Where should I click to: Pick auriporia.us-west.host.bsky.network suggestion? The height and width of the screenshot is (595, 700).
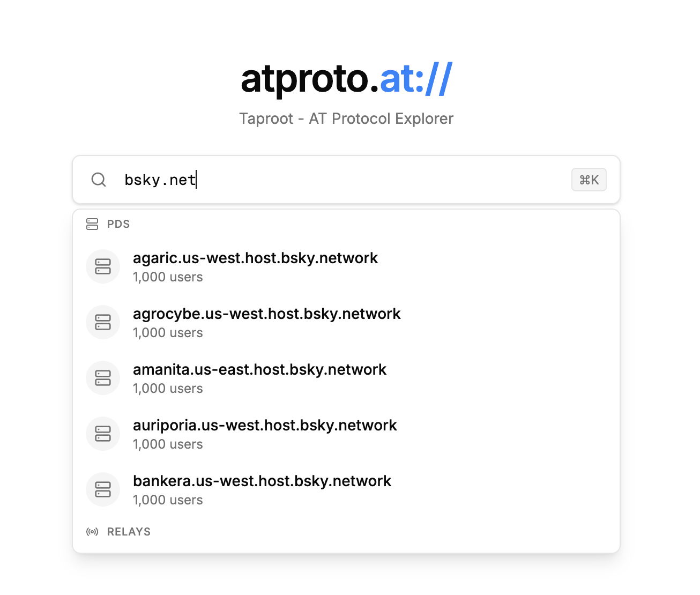(265, 426)
